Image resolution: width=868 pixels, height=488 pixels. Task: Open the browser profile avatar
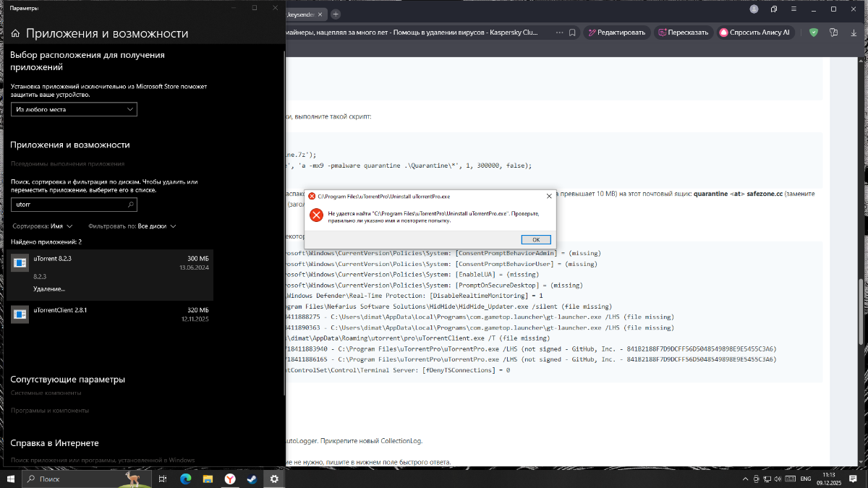coord(754,9)
